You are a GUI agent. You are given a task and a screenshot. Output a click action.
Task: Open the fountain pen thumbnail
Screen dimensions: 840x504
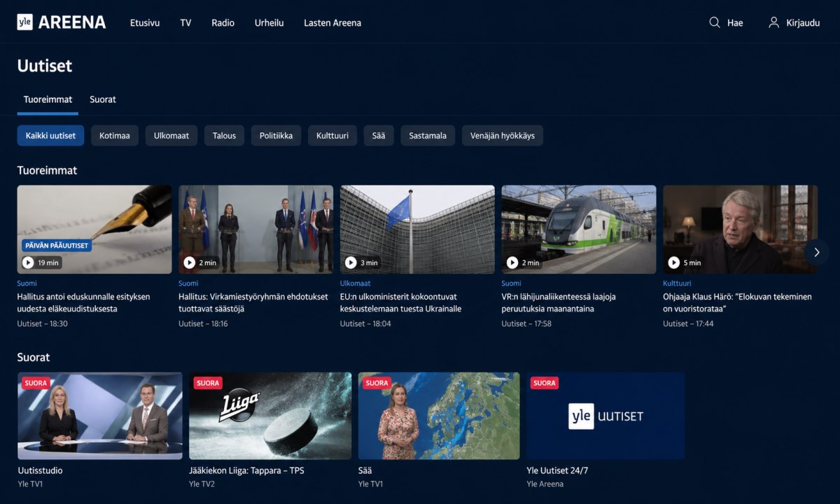pyautogui.click(x=94, y=229)
